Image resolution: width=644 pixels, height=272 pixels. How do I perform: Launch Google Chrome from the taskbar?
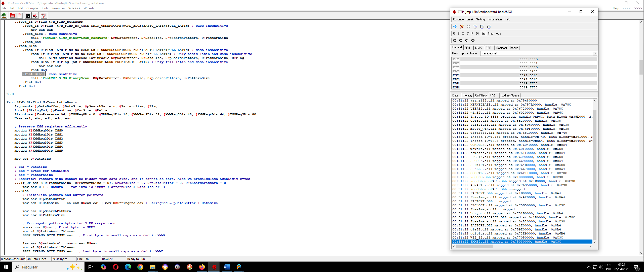pos(140,267)
